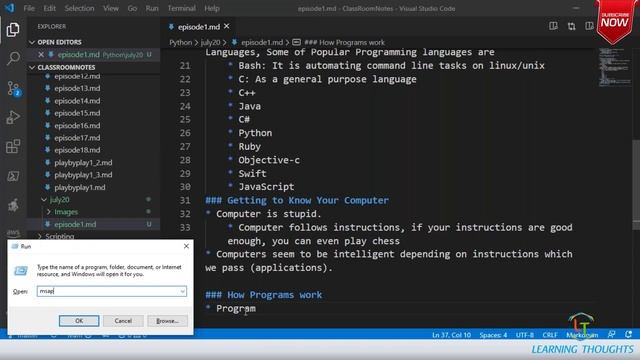Open the terminal-style activity bar icon
The height and width of the screenshot is (360, 640).
pos(13,176)
